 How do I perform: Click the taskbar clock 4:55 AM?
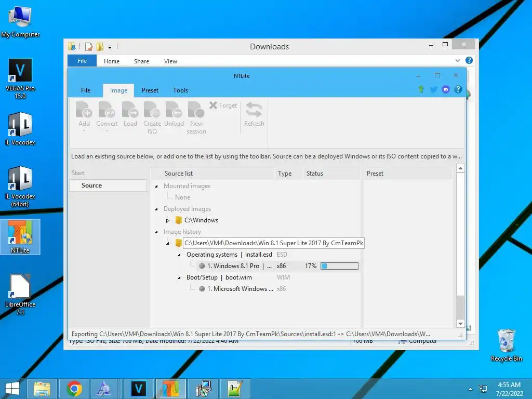[x=509, y=389]
